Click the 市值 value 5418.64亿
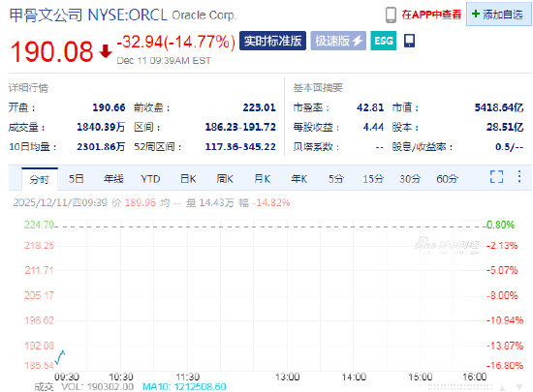 (499, 107)
